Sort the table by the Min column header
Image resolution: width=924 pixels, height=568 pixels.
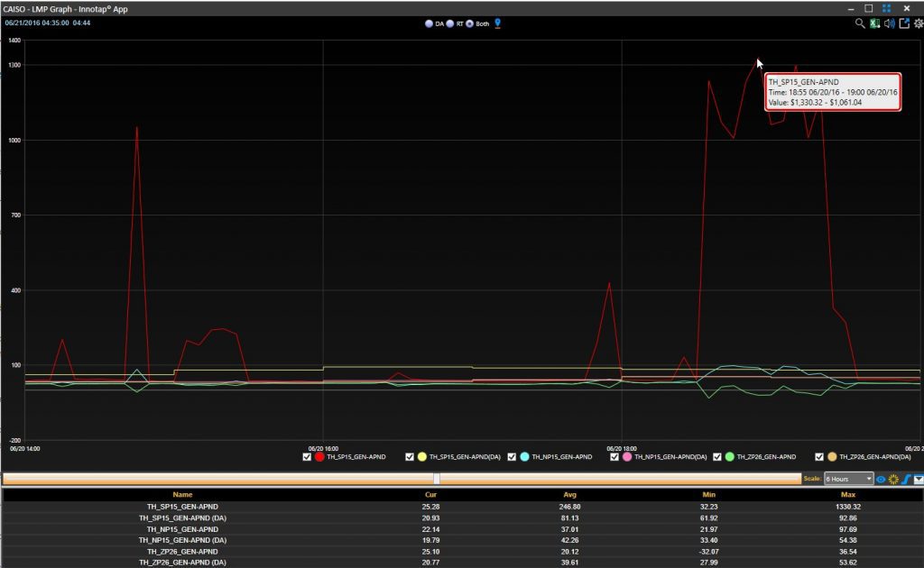709,494
